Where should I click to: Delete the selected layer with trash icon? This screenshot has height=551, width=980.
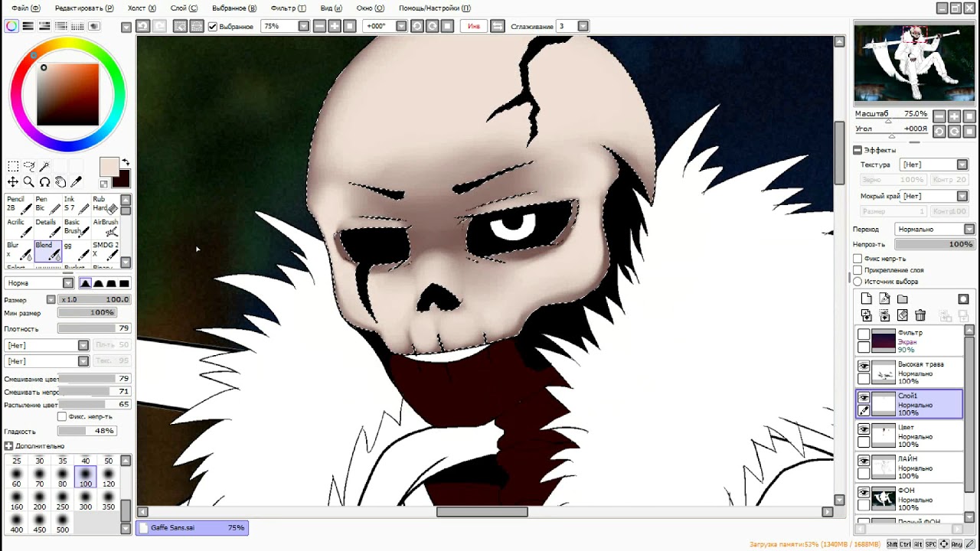[921, 315]
